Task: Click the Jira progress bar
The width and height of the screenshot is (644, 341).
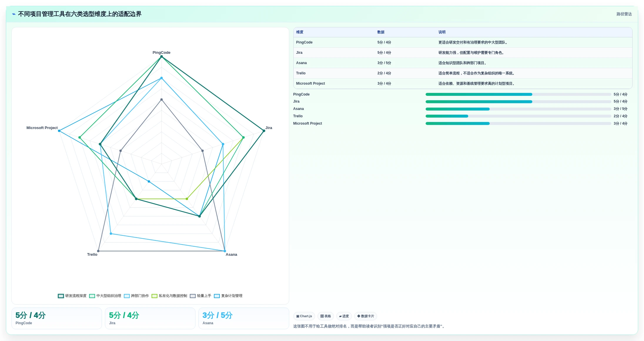Action: point(518,102)
